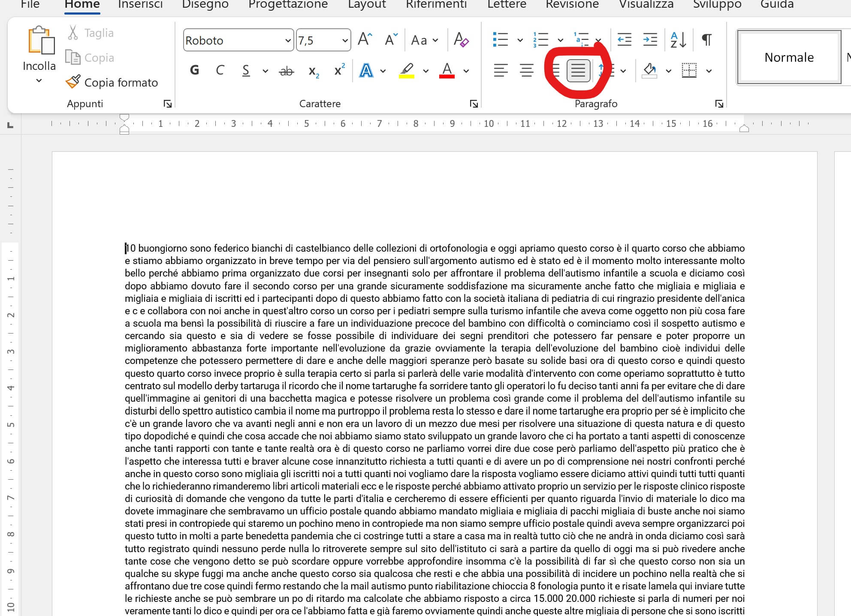This screenshot has height=616, width=851.
Task: Toggle the justified alignment button
Action: click(x=578, y=71)
